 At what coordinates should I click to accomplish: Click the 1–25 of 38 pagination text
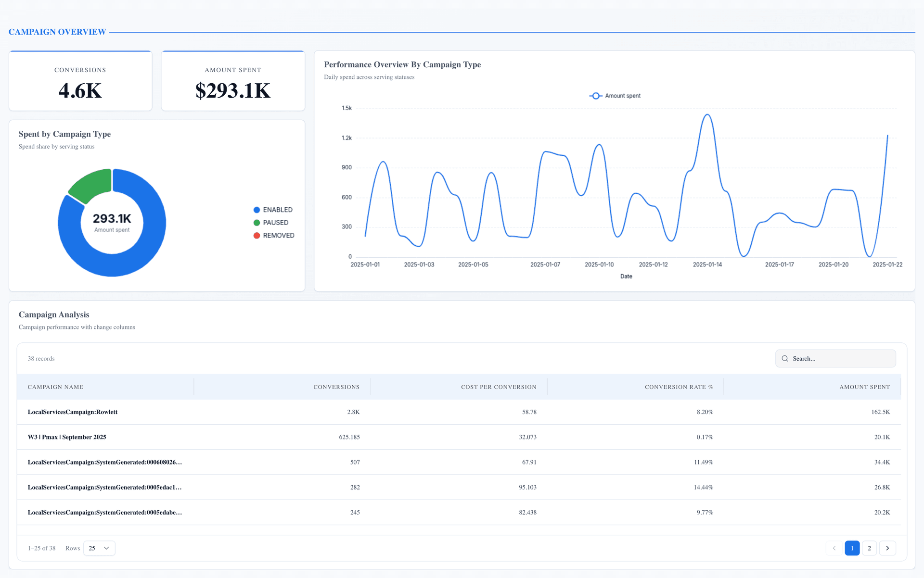41,548
